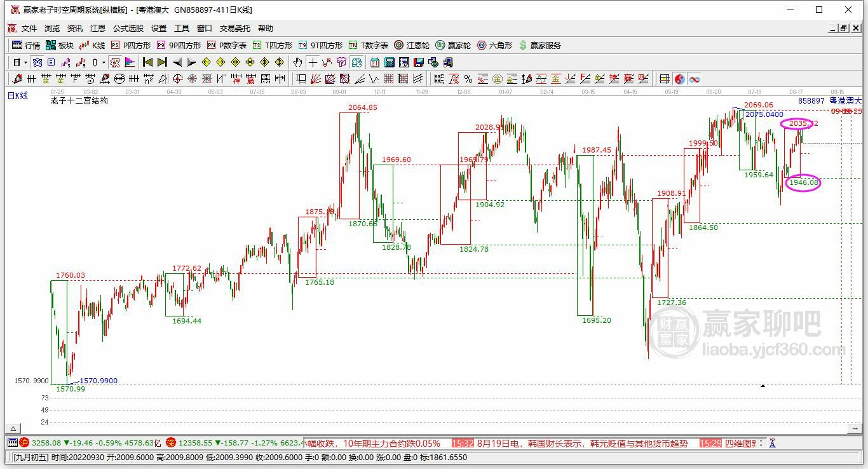The height and width of the screenshot is (469, 868).
Task: Open 赢家服务 service with dollar icon
Action: click(x=540, y=45)
